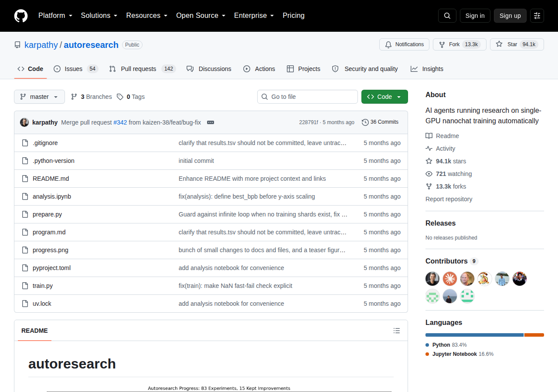The image size is (558, 392).
Task: Open the Activity link in About
Action: 440,149
